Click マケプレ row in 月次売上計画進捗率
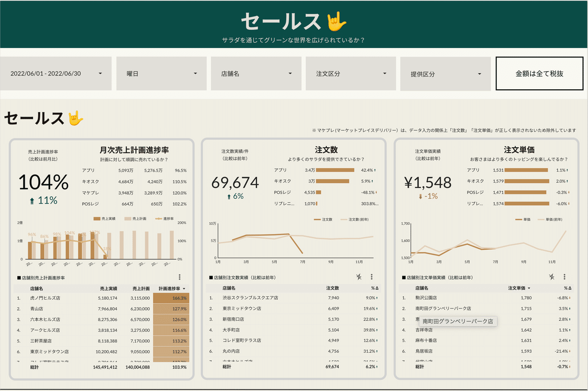588x391 pixels. point(135,192)
